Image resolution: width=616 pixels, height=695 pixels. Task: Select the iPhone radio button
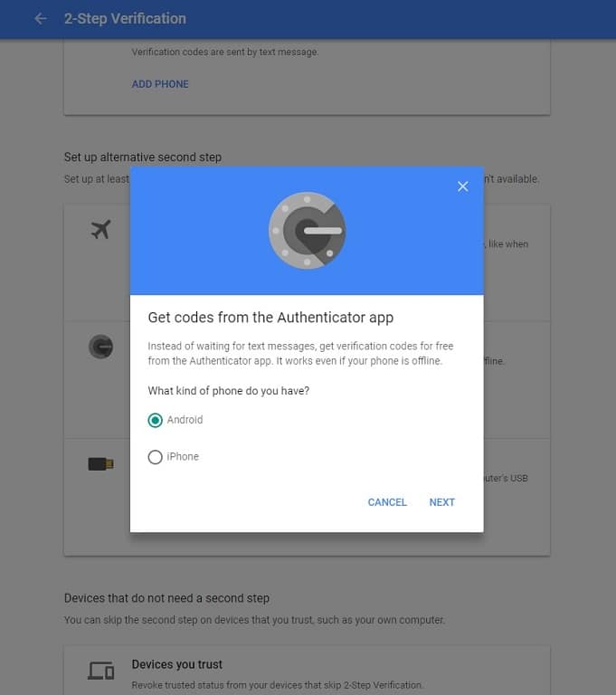click(155, 457)
